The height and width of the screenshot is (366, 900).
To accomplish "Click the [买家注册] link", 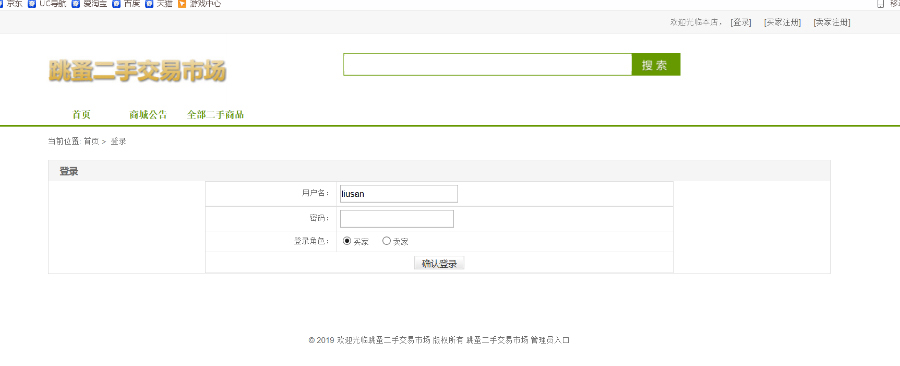I will click(x=782, y=22).
